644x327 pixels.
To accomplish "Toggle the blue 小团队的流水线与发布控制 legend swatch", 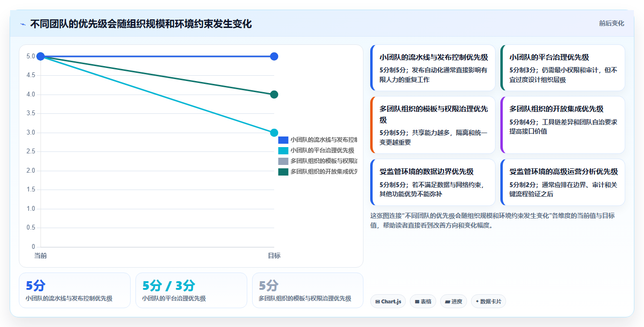I will point(283,140).
